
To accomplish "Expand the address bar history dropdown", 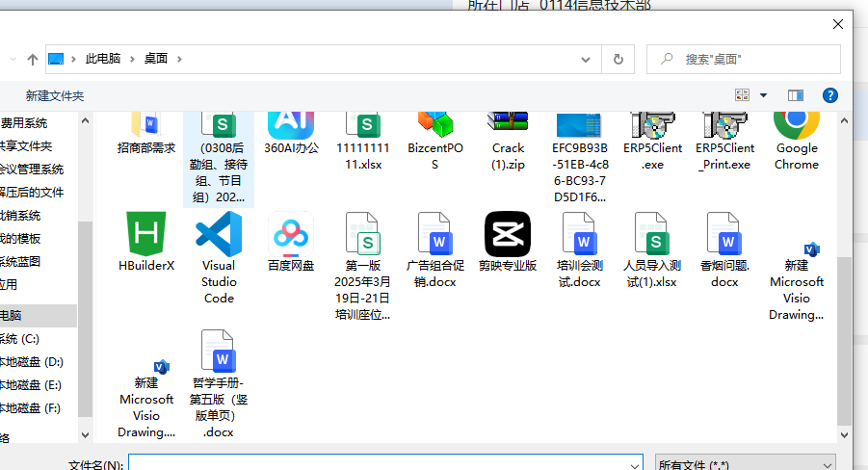I will pyautogui.click(x=587, y=60).
